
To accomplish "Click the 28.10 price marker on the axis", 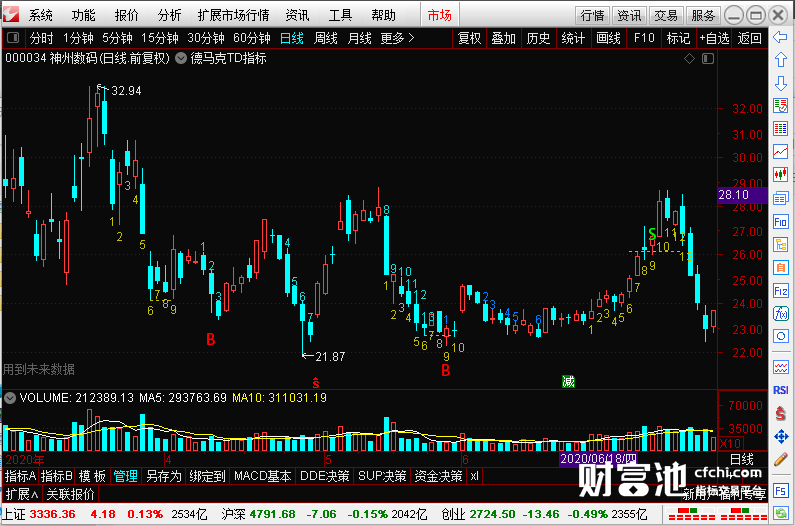I will [742, 195].
